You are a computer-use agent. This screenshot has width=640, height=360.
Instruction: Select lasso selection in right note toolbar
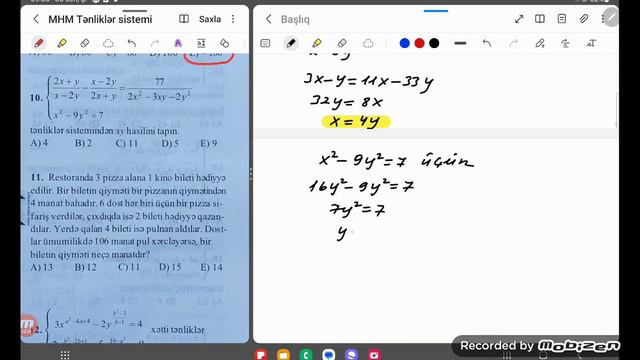368,43
